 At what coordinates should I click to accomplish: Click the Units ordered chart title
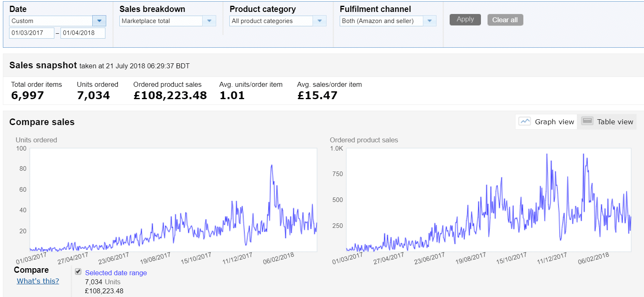[x=36, y=140]
